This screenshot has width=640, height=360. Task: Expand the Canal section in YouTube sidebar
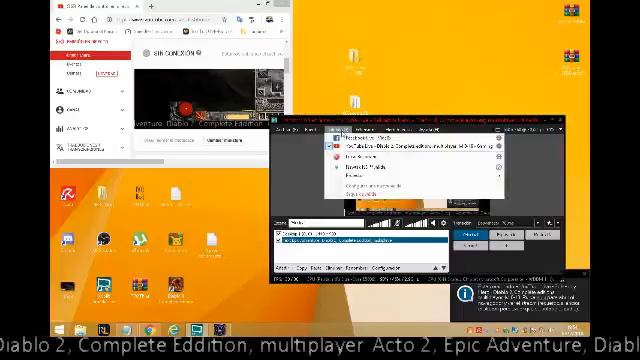pyautogui.click(x=122, y=110)
